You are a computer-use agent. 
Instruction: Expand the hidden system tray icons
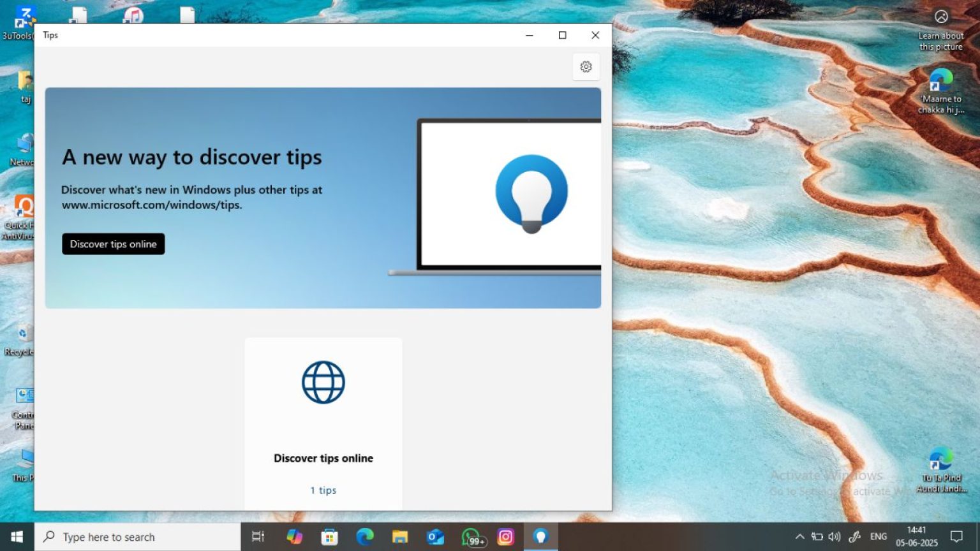[x=799, y=537]
